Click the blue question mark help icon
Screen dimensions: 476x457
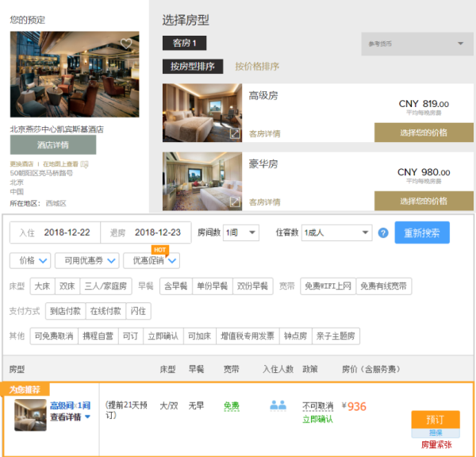[383, 233]
